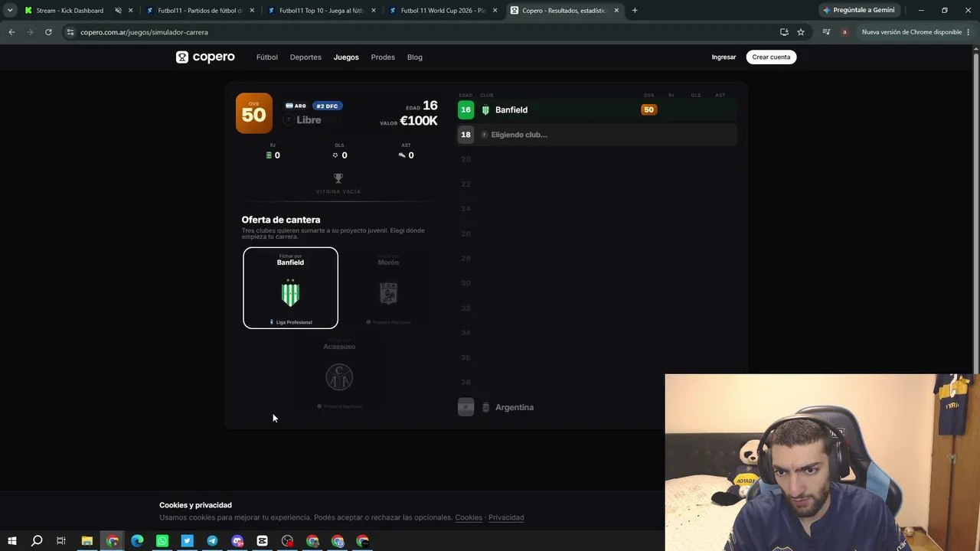Click the green age 16 badge in timeline
The image size is (980, 551).
[465, 109]
